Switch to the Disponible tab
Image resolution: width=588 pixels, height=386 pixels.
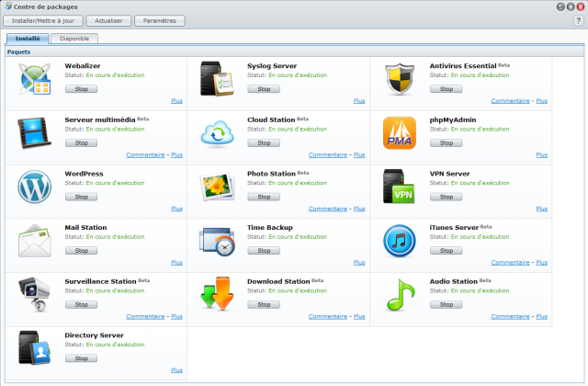pyautogui.click(x=74, y=39)
